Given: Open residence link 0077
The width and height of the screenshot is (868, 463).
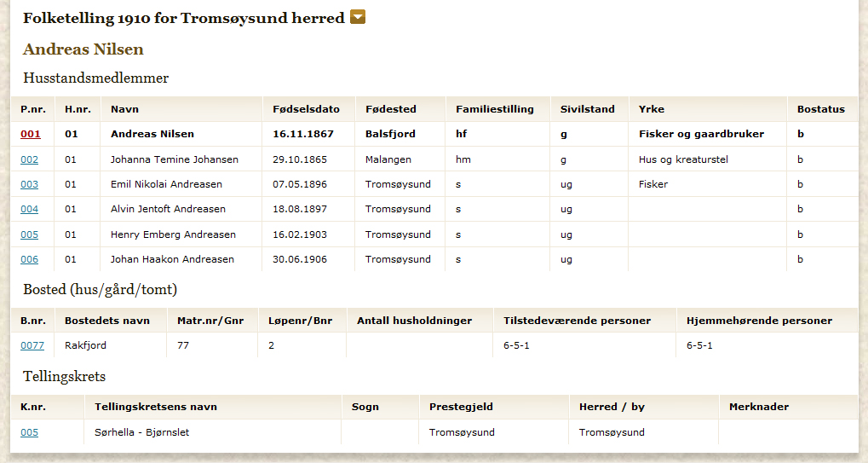Looking at the screenshot, I should (32, 345).
